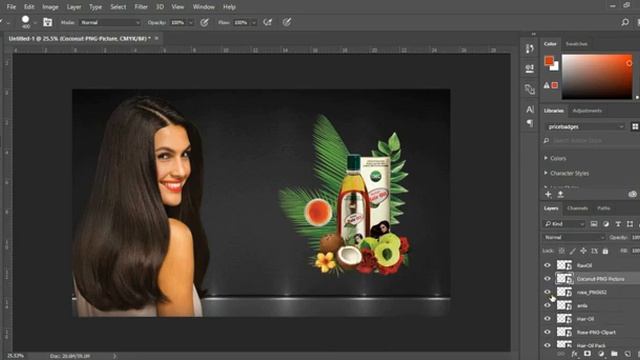Click the brush Opacity value field
This screenshot has height=360, width=640.
[x=178, y=22]
